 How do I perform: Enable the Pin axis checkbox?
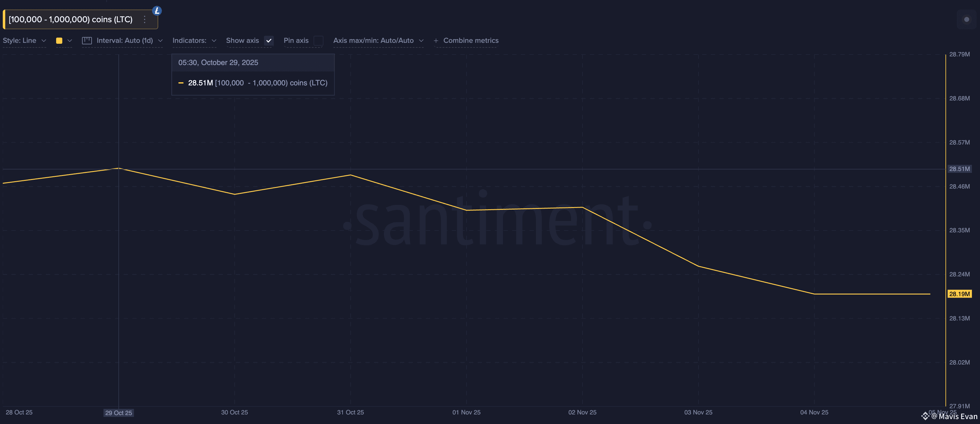pyautogui.click(x=319, y=41)
